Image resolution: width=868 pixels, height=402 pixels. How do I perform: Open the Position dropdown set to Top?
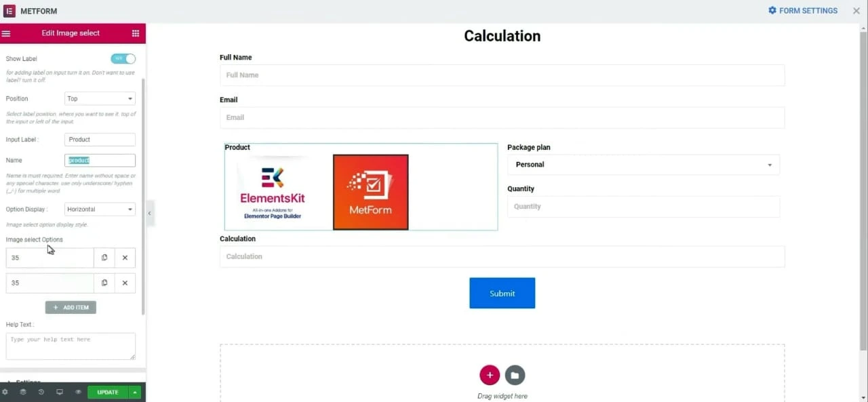point(100,99)
